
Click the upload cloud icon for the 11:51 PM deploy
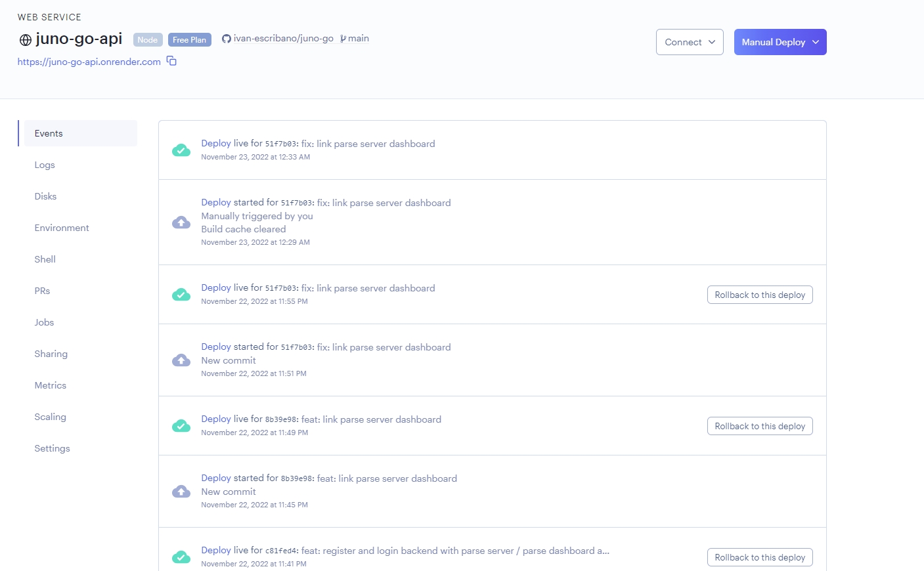[x=181, y=360]
